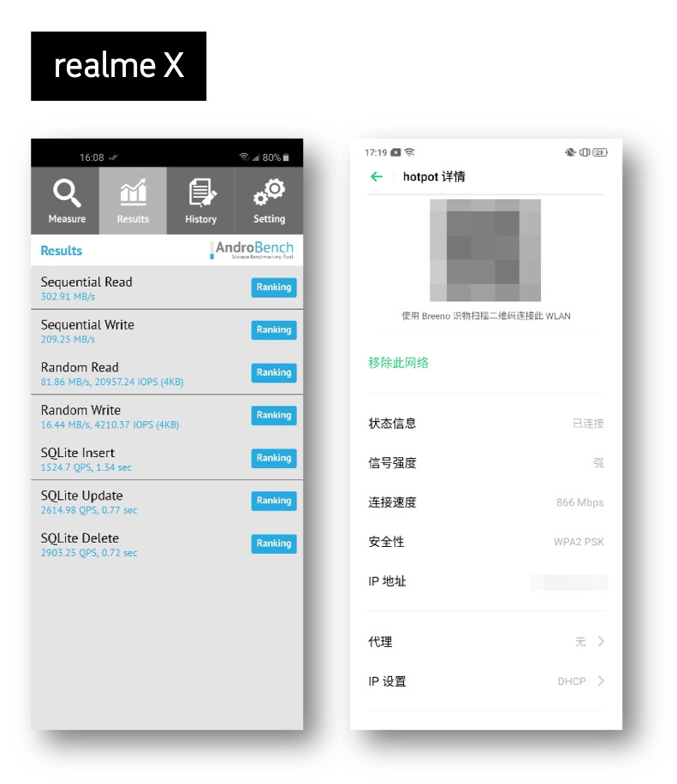The width and height of the screenshot is (677, 784).
Task: Tap the hotpot 详情 page title
Action: (x=434, y=176)
